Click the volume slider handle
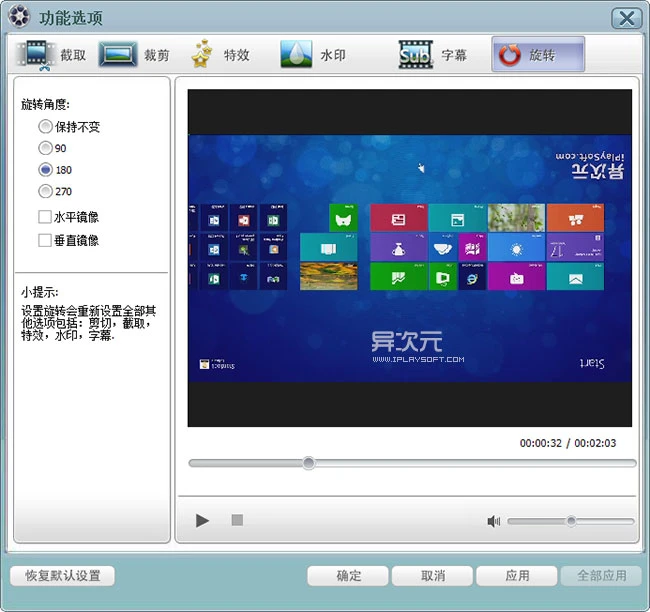 pos(571,521)
